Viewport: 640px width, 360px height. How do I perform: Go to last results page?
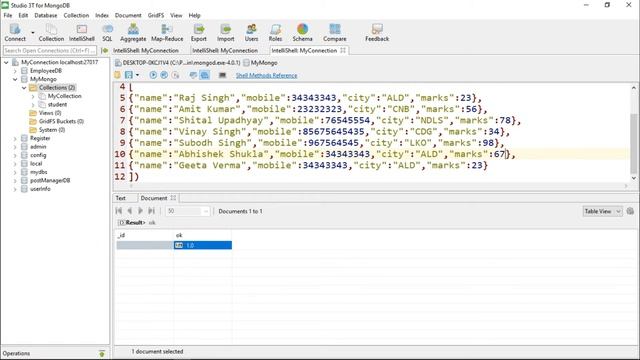151,211
